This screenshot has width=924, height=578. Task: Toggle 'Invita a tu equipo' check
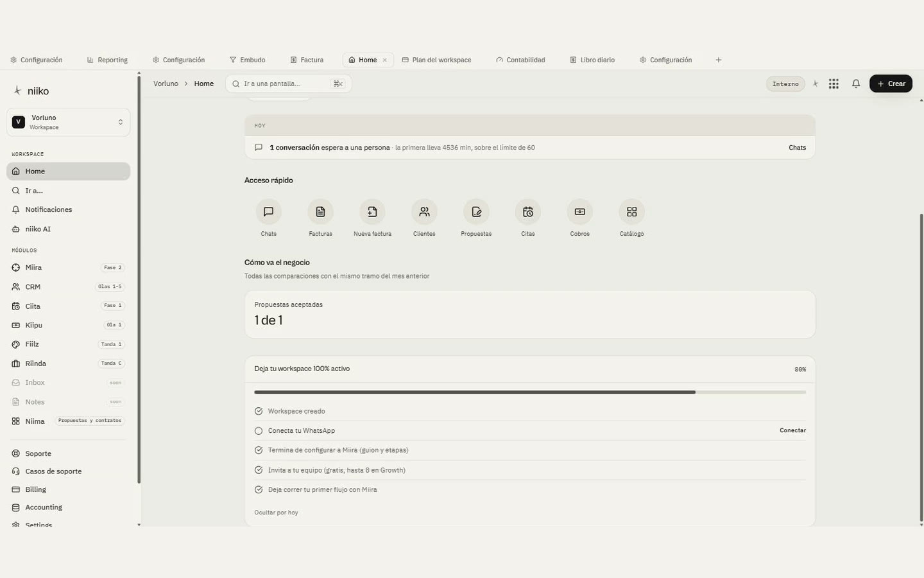click(x=259, y=470)
